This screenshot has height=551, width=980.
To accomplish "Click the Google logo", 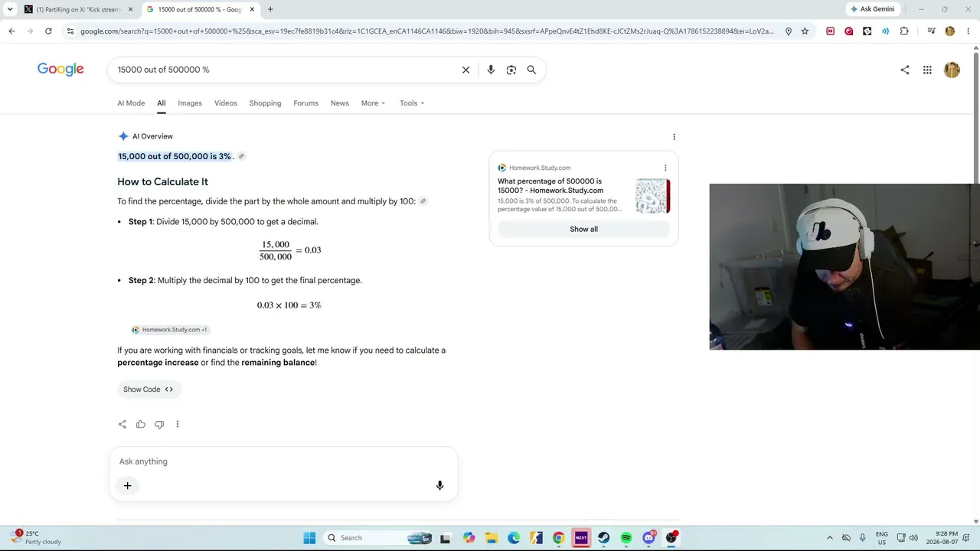I will (60, 70).
